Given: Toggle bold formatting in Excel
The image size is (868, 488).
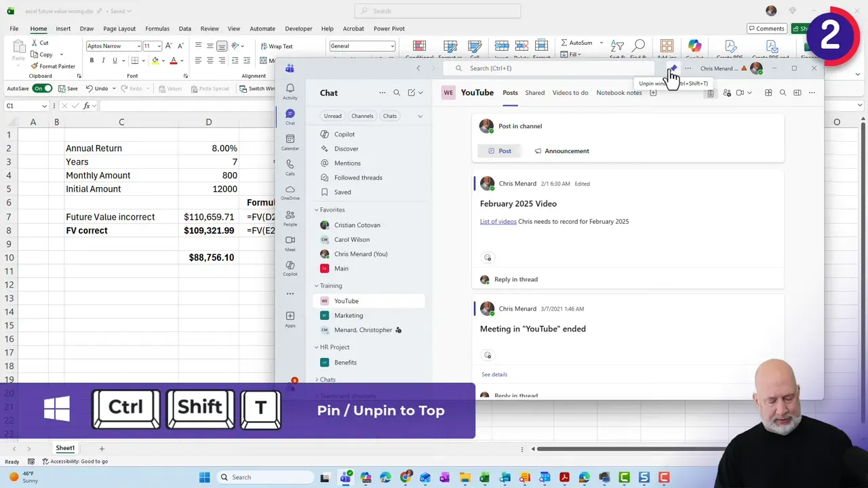Looking at the screenshot, I should pyautogui.click(x=91, y=60).
